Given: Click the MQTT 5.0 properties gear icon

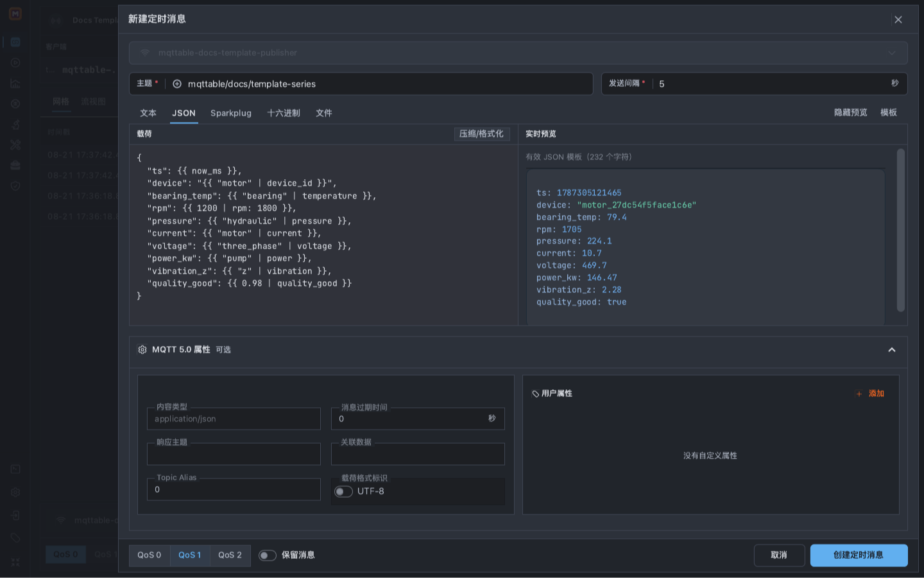Looking at the screenshot, I should pyautogui.click(x=142, y=349).
